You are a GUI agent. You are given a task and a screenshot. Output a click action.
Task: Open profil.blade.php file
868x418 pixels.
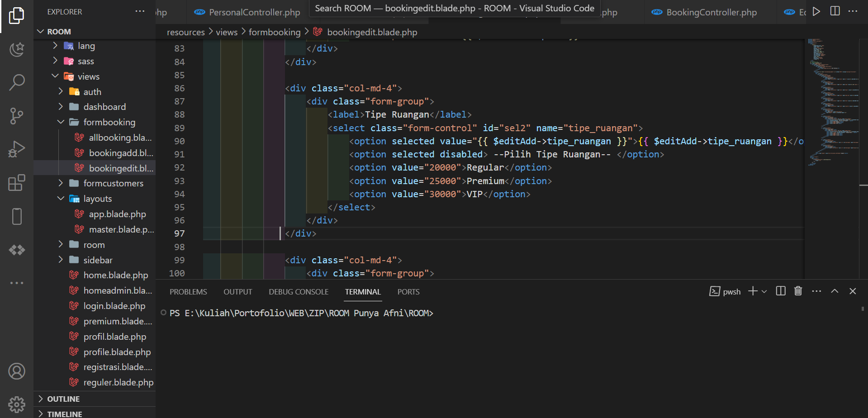pyautogui.click(x=95, y=337)
